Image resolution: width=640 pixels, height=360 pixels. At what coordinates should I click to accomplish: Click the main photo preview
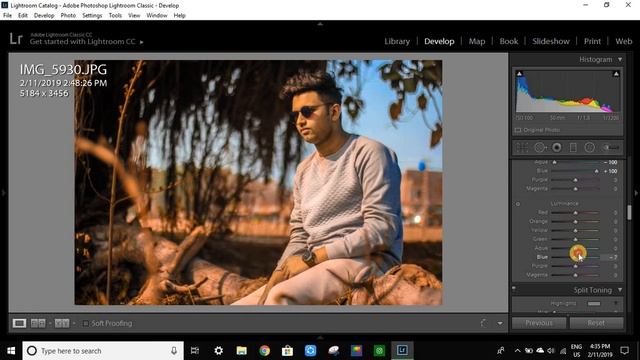tap(258, 182)
